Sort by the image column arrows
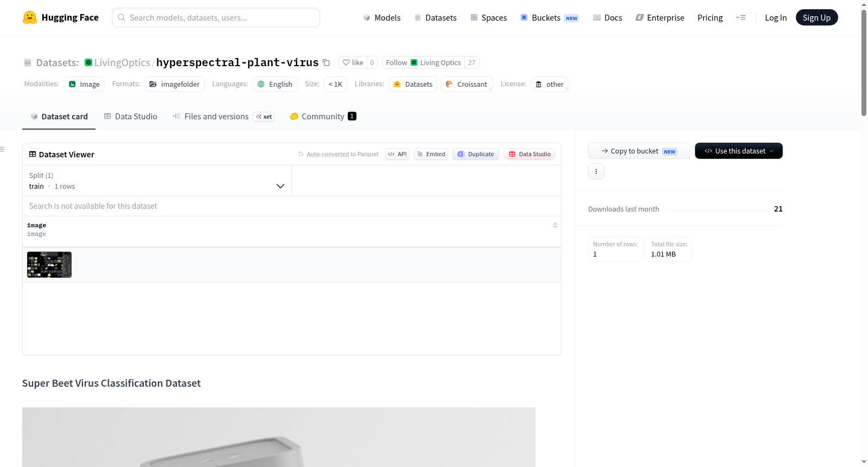 [555, 225]
